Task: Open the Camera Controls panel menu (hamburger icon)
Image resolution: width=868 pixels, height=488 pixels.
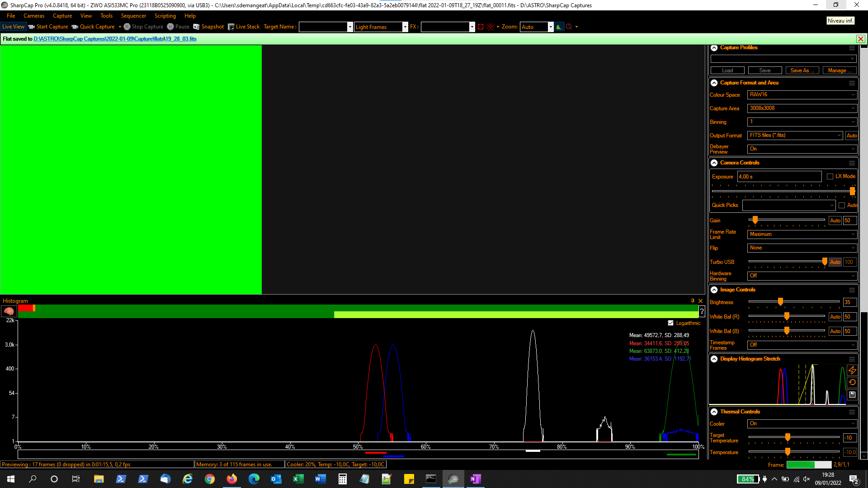Action: point(852,163)
